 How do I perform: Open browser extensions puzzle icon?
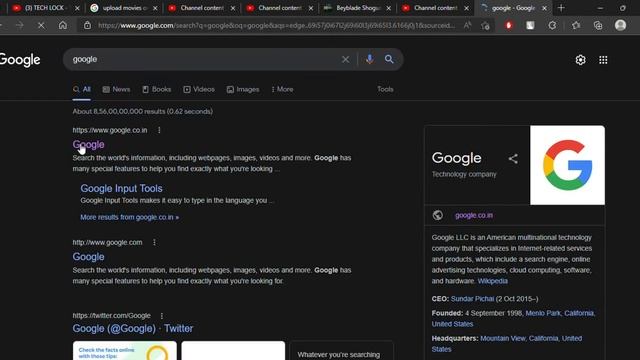[552, 25]
